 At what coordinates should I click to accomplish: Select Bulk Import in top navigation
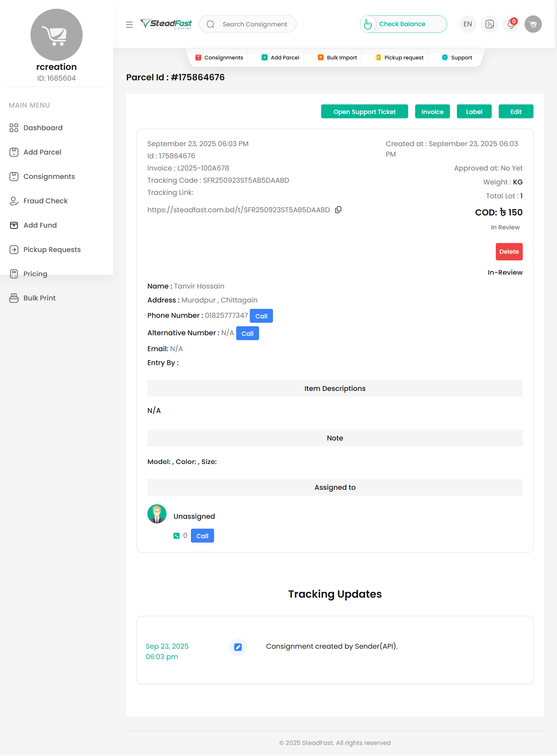click(337, 58)
